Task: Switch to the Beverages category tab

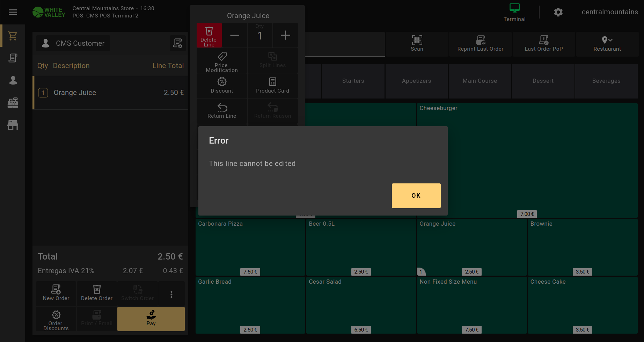Action: pyautogui.click(x=606, y=81)
